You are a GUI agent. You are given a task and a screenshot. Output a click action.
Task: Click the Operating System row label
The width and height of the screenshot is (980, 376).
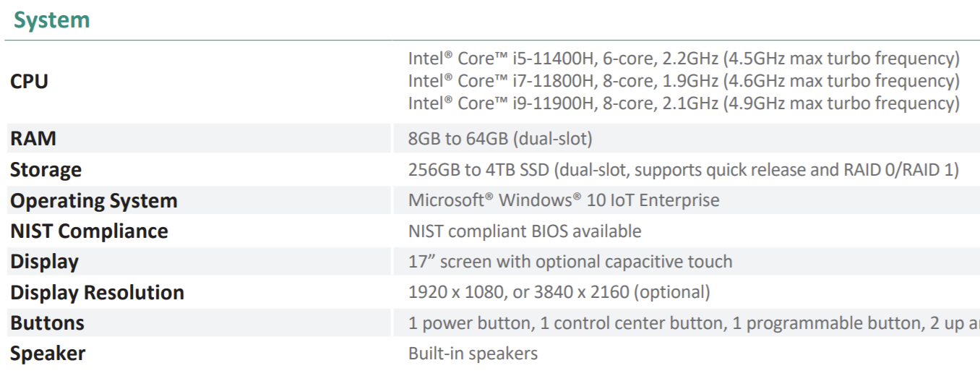93,200
